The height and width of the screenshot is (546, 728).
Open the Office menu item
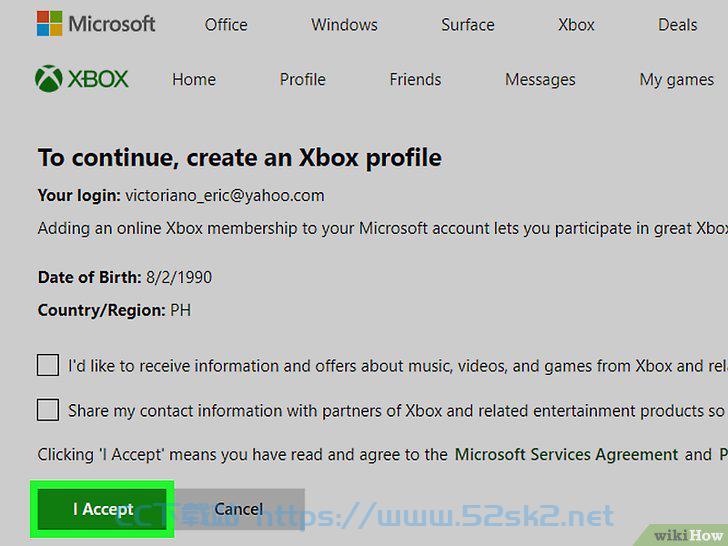pyautogui.click(x=226, y=25)
